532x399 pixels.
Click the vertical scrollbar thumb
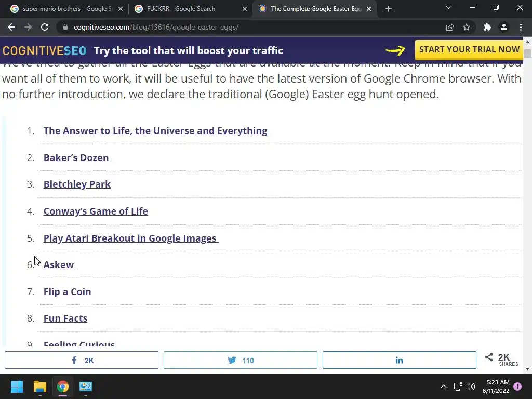(x=527, y=54)
